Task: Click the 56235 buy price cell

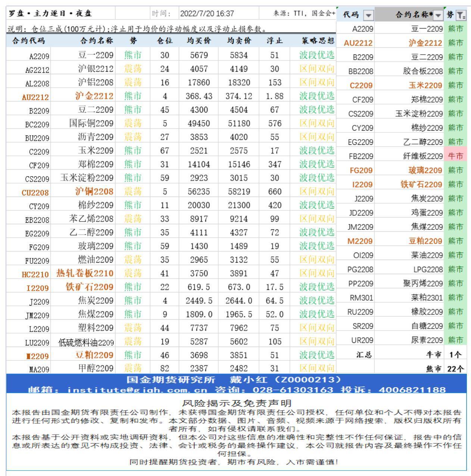Action: (x=199, y=192)
